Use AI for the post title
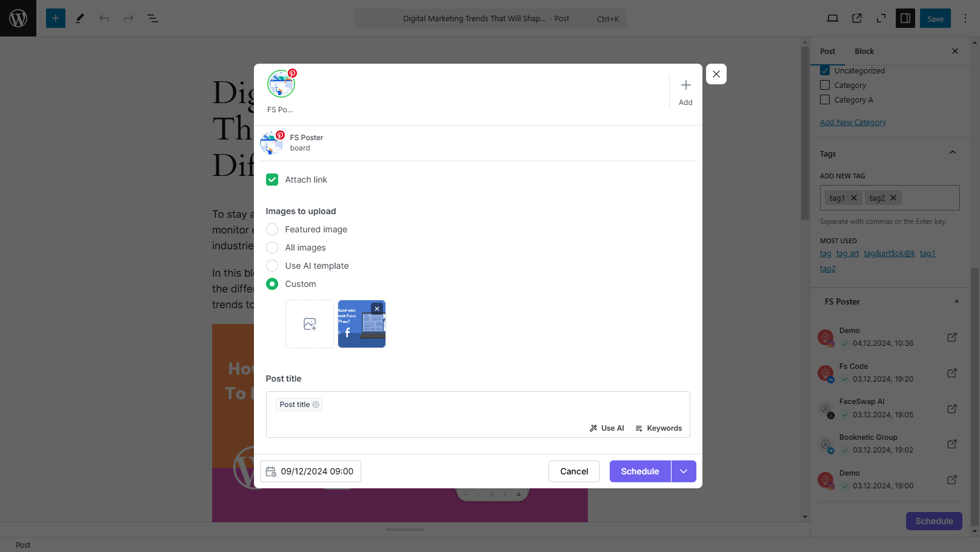Screen dimensions: 980x552 [607, 428]
